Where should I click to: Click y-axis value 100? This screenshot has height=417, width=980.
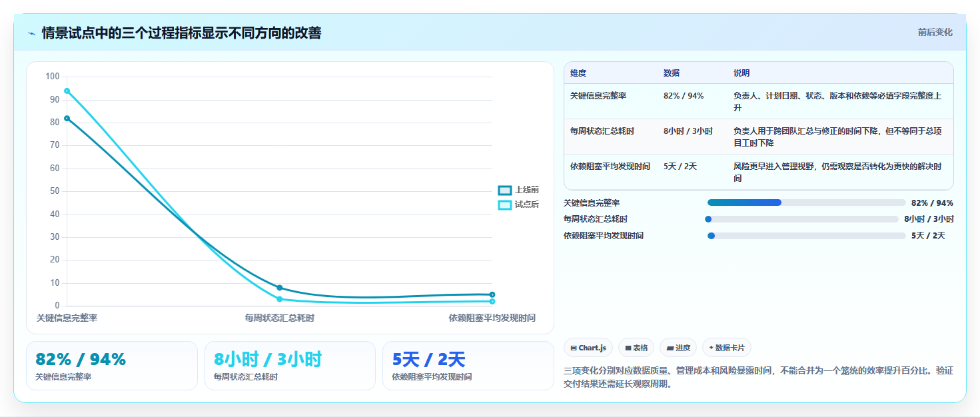tap(53, 77)
